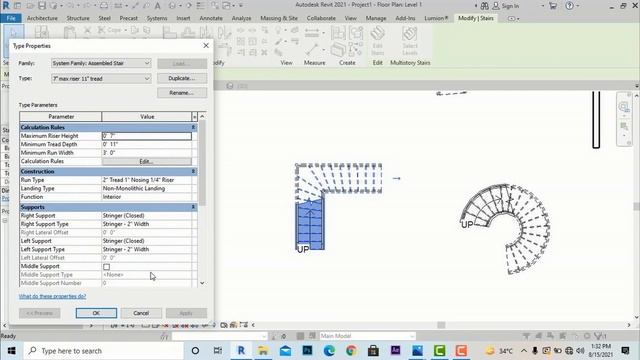
Task: Click the Minimum Tread Depth value 0' 11"
Action: pyautogui.click(x=147, y=144)
